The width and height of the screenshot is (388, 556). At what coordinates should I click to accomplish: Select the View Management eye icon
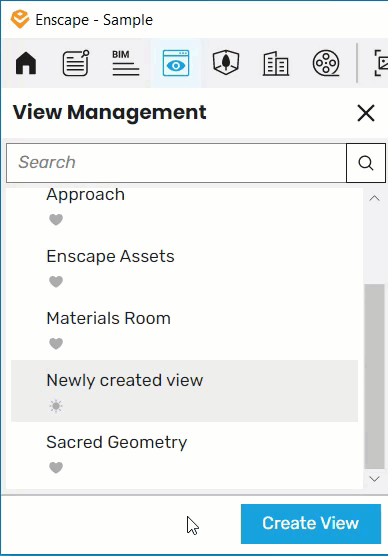click(176, 63)
